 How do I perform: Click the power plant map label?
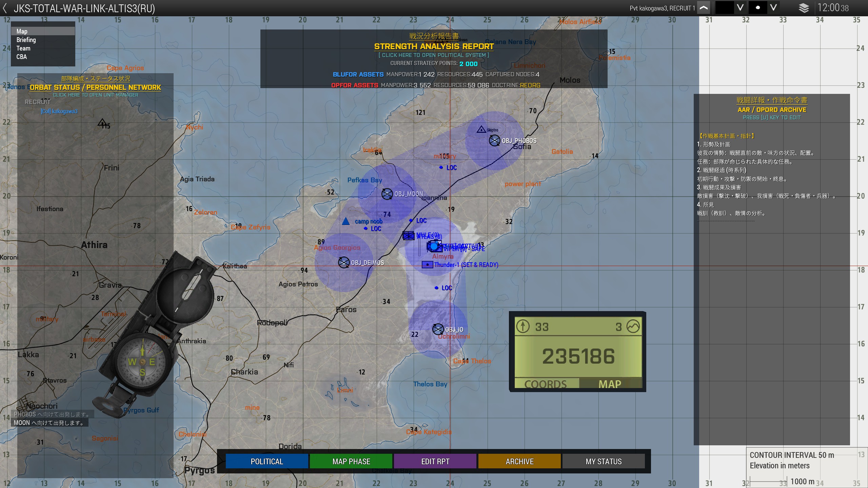[x=522, y=184]
